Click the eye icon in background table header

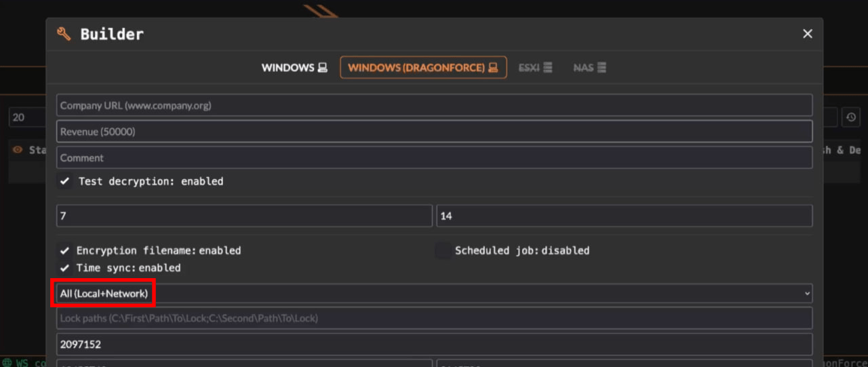(x=18, y=150)
